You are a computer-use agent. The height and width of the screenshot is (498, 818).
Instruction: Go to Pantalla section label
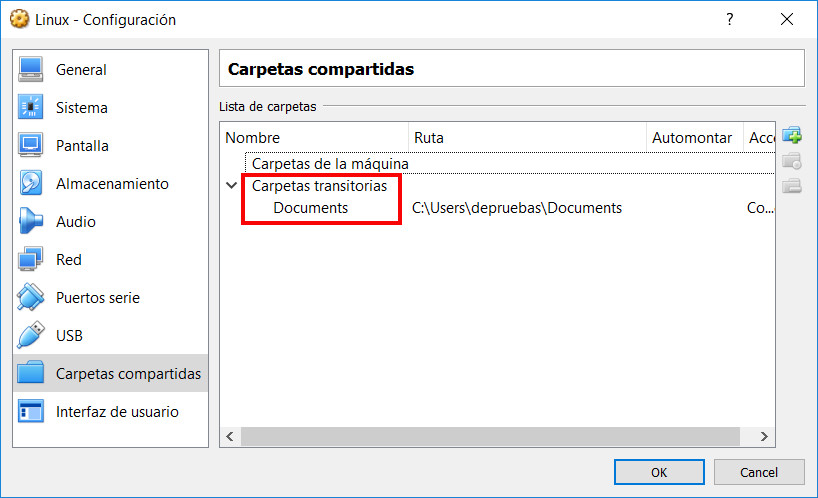click(82, 145)
